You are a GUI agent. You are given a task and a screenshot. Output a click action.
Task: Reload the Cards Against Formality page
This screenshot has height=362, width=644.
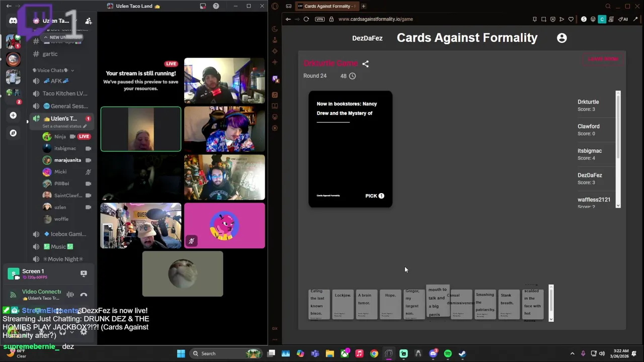tap(306, 19)
